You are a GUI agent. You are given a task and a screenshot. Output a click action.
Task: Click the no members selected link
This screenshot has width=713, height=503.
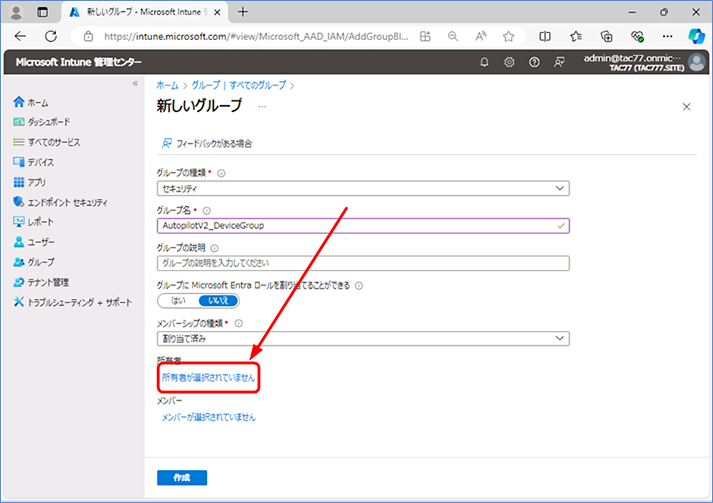point(208,417)
